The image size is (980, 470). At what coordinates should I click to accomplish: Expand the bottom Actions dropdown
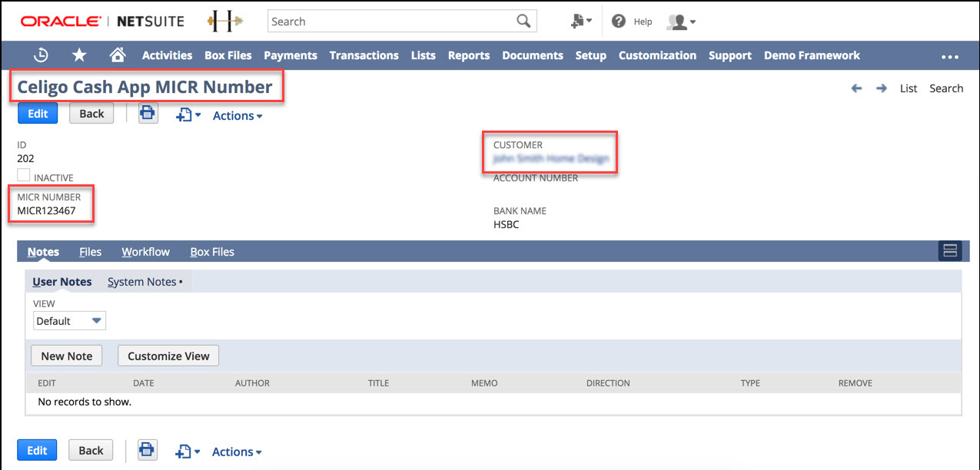[238, 452]
